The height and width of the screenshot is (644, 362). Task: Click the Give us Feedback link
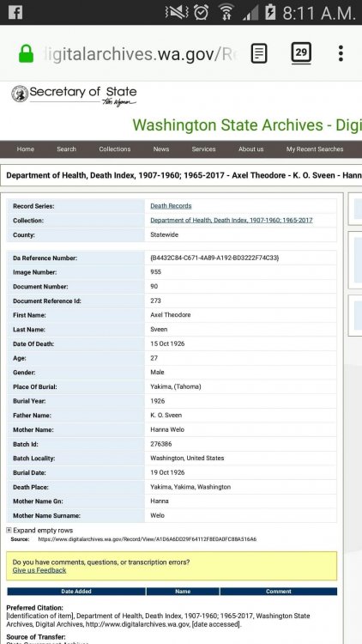click(x=39, y=570)
